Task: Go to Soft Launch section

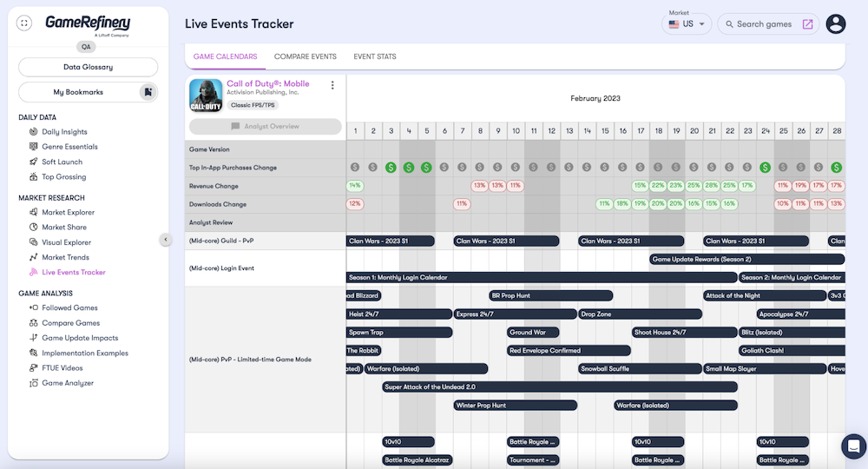Action: point(62,162)
